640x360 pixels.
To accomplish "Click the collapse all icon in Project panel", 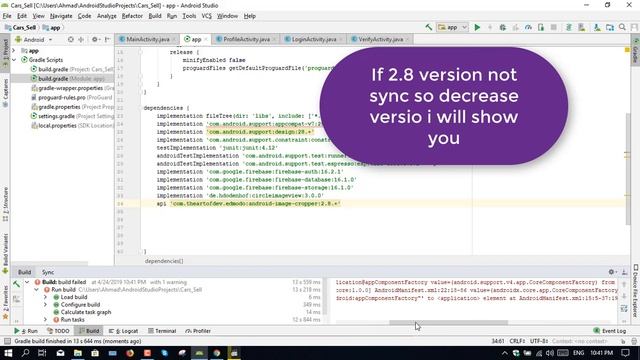I will [x=81, y=40].
